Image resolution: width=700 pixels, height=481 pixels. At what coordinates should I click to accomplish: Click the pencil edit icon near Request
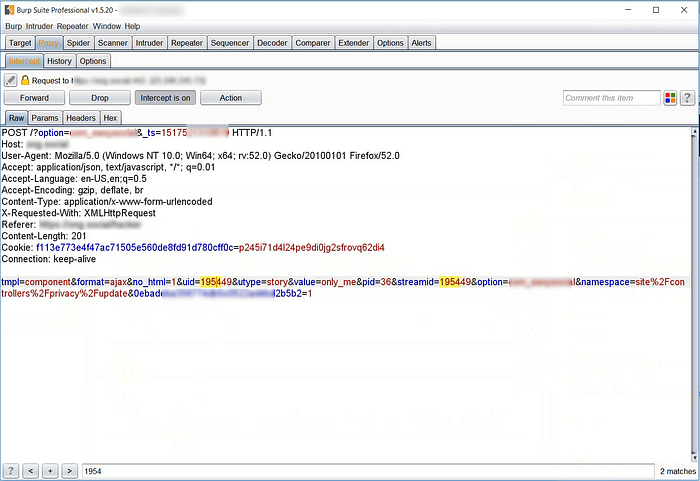(x=11, y=80)
